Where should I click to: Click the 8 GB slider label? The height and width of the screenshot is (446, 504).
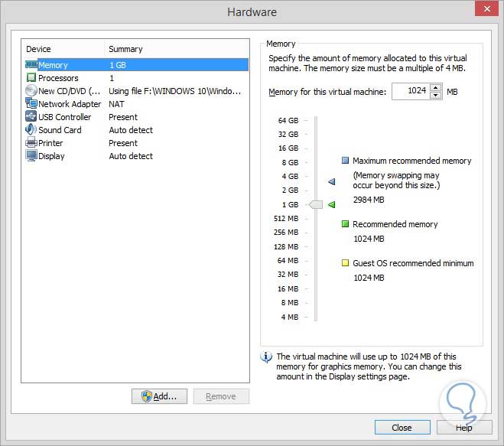coord(291,162)
